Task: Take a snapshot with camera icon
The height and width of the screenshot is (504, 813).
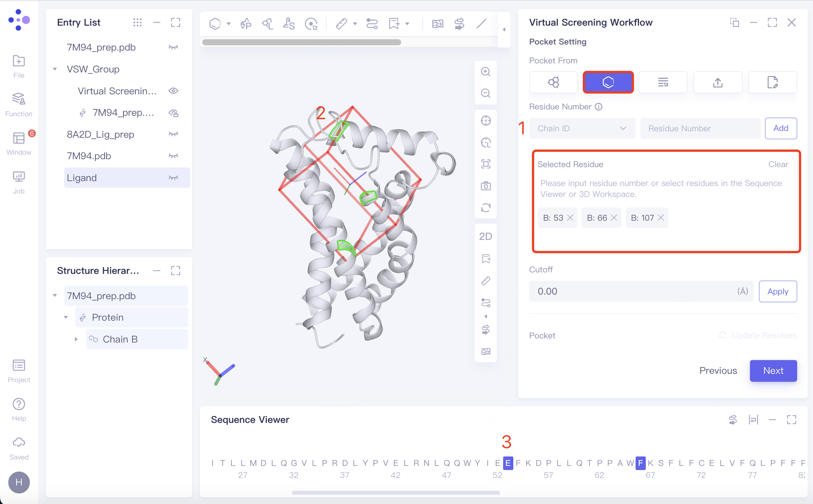Action: pos(485,186)
